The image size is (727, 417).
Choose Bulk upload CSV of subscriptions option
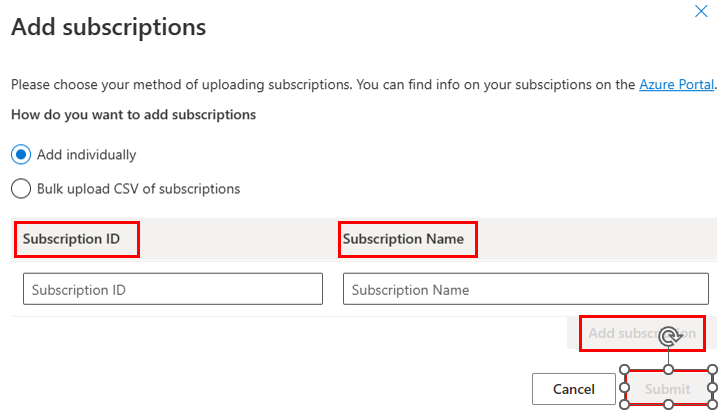pos(21,189)
